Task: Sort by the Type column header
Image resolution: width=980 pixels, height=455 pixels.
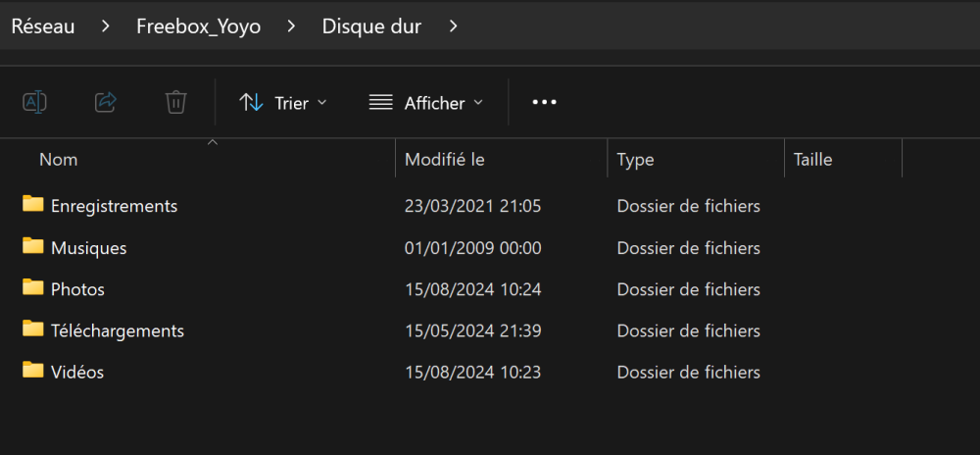Action: click(636, 159)
